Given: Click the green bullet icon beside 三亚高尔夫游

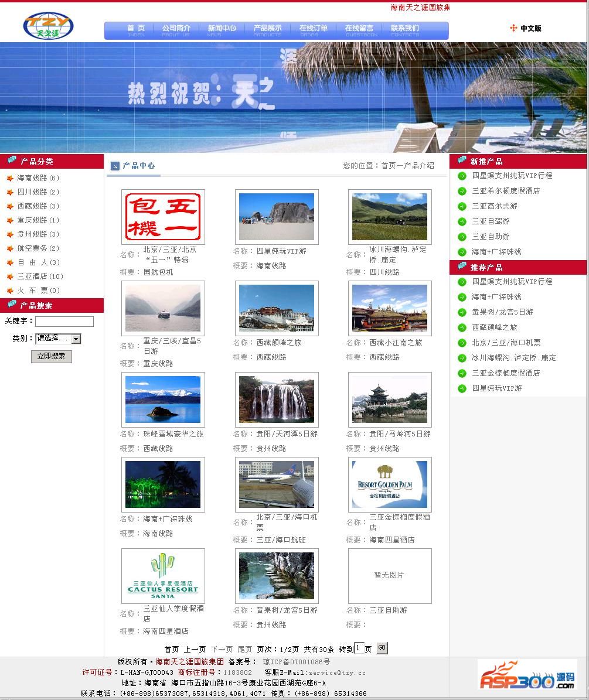Looking at the screenshot, I should point(462,206).
